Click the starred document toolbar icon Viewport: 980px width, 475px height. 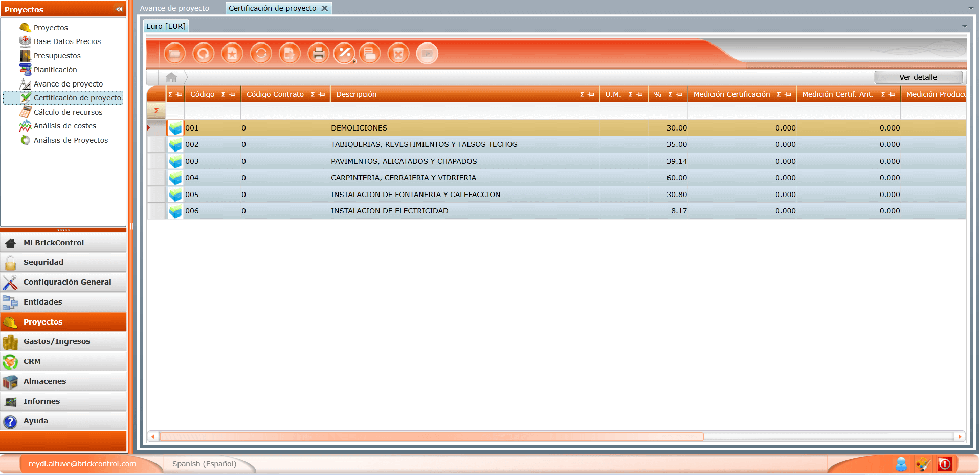pos(232,54)
